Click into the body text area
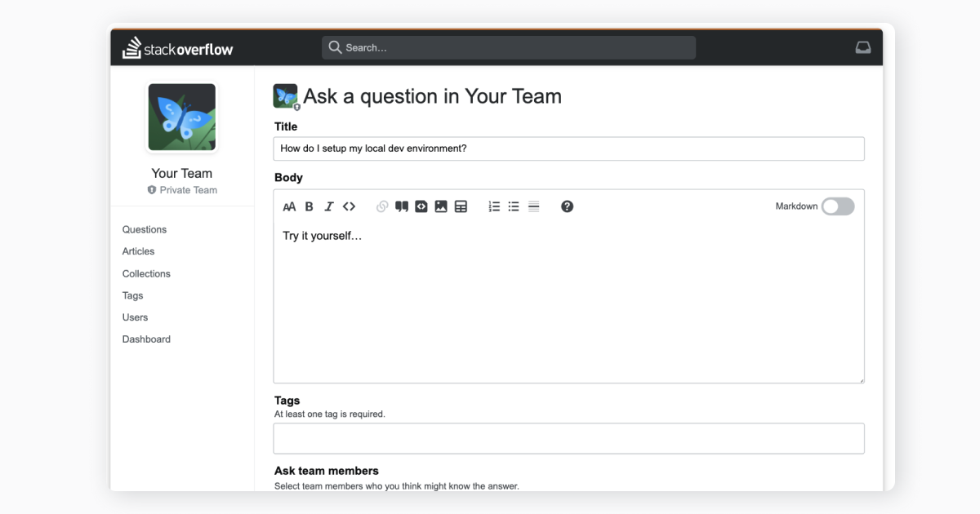The image size is (980, 514). (x=568, y=302)
